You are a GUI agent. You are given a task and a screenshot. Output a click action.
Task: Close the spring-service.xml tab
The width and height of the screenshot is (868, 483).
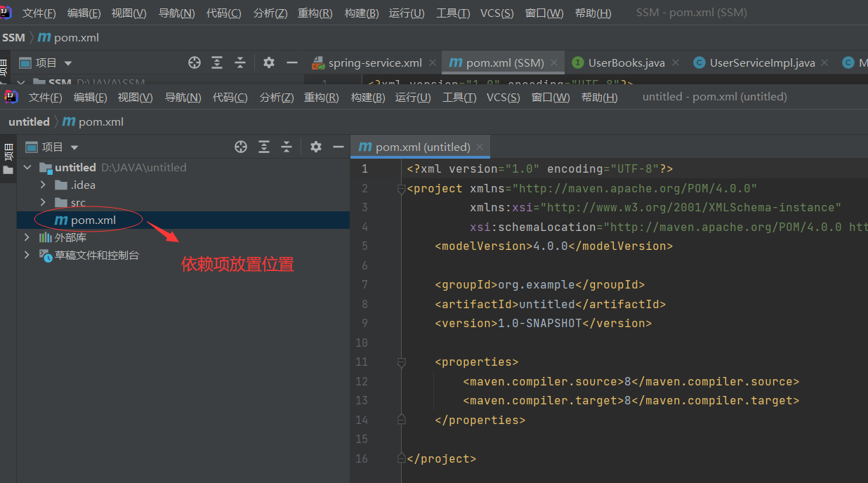tap(433, 62)
